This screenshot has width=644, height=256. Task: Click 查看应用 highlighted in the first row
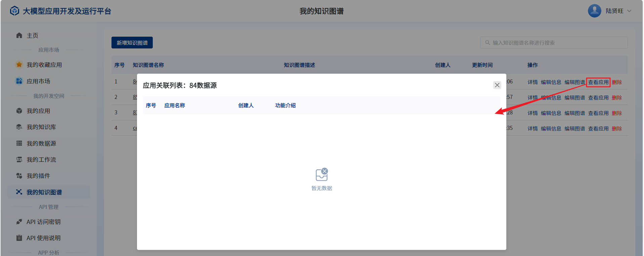tap(598, 82)
